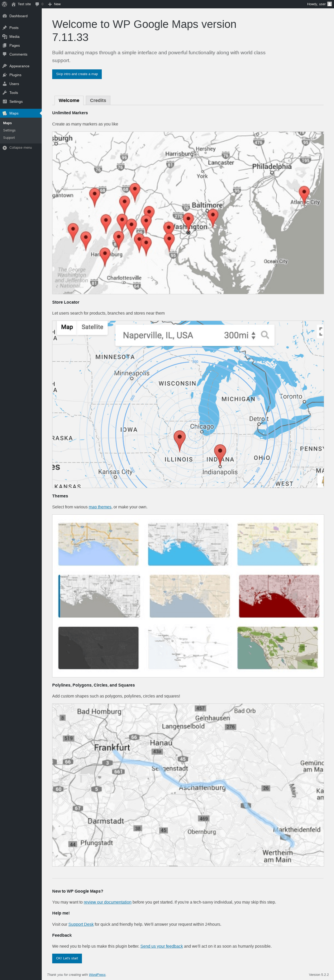Open the WordPress link in footer
This screenshot has width=334, height=980.
tap(97, 974)
